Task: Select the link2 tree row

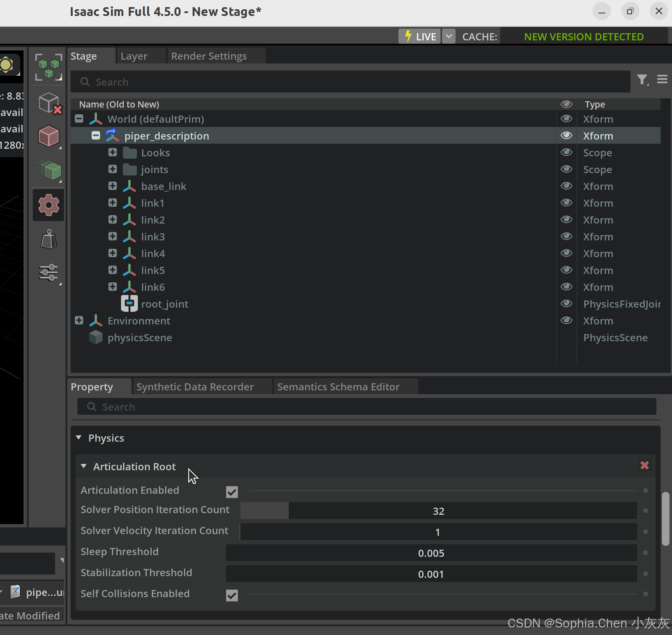Action: [366, 219]
